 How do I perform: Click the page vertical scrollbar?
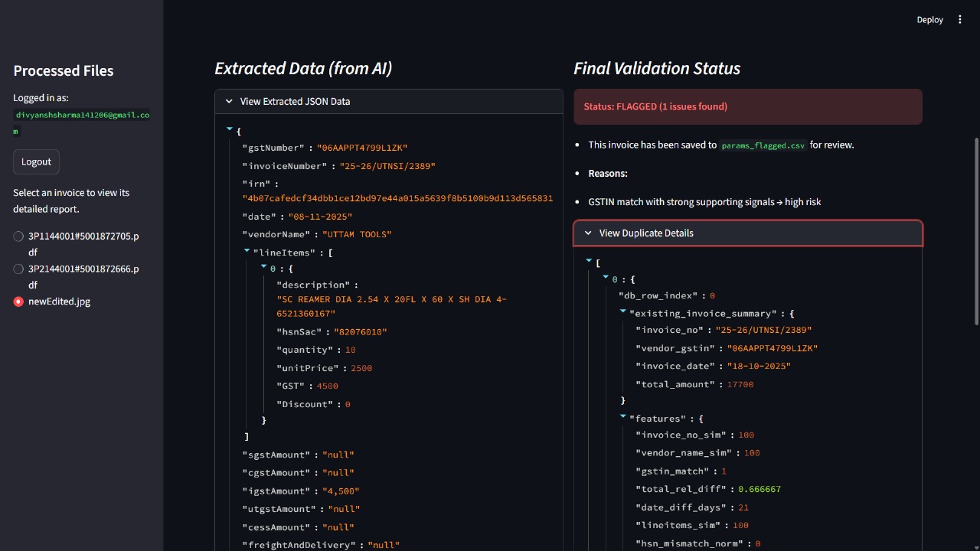[x=975, y=230]
